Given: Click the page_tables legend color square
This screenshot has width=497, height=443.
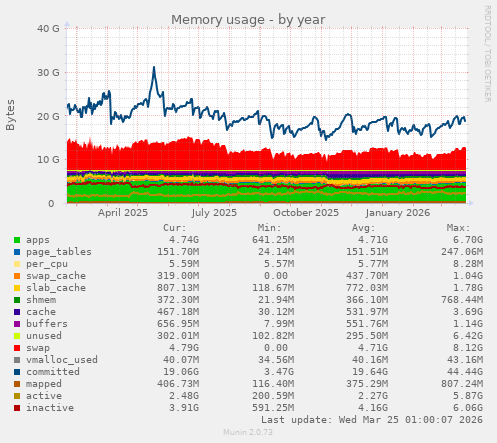Looking at the screenshot, I should click(17, 252).
